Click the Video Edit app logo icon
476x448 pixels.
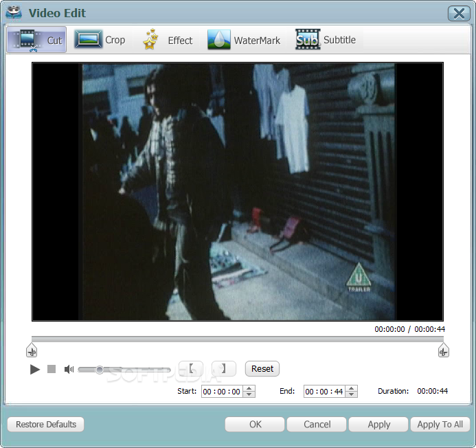(x=14, y=13)
